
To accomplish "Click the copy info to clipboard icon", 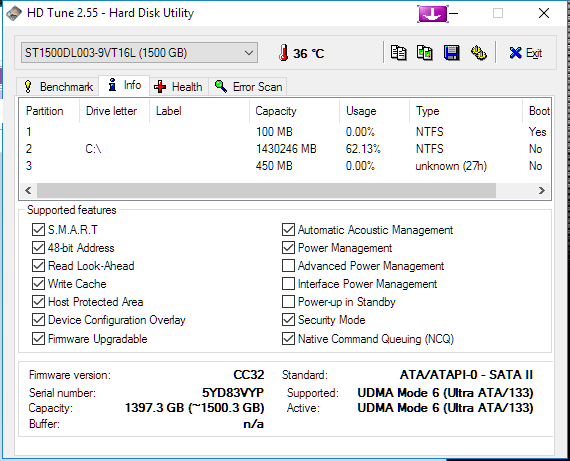I will click(398, 53).
